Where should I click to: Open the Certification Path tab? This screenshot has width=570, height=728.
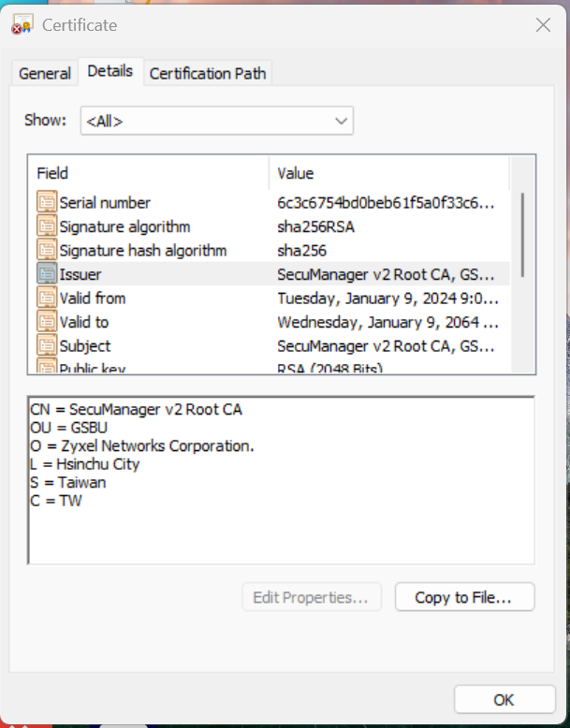(208, 73)
